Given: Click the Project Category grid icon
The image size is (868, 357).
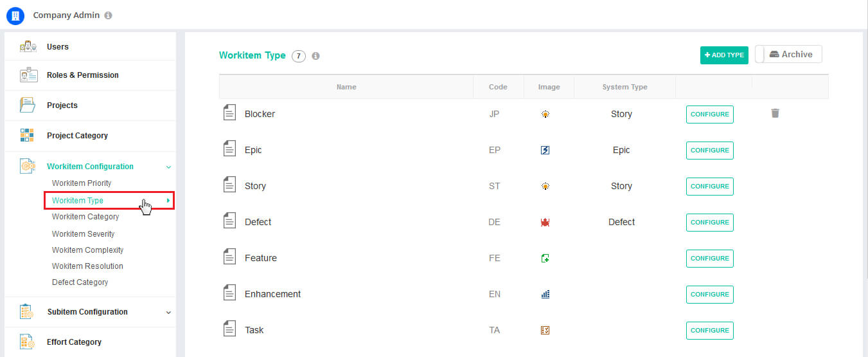Looking at the screenshot, I should 27,135.
